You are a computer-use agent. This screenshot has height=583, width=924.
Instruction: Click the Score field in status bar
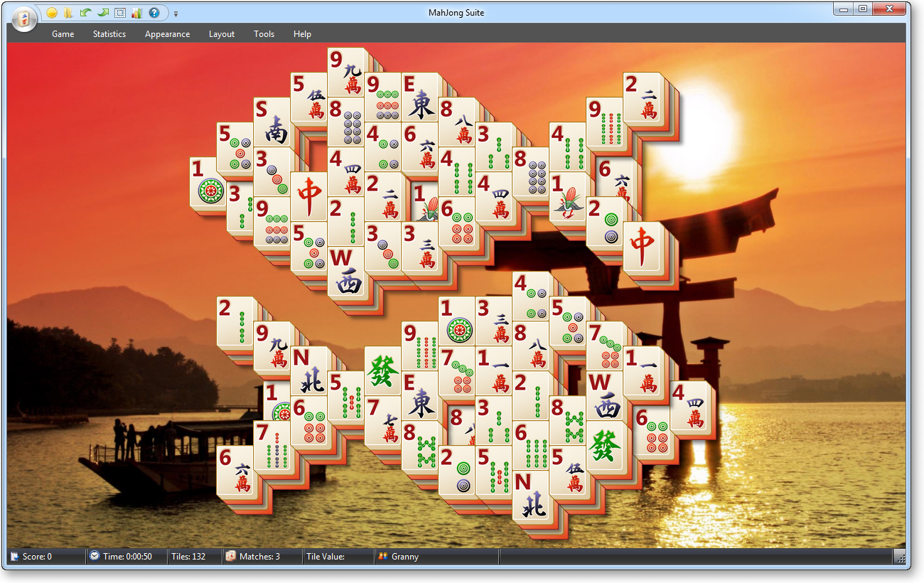click(x=37, y=557)
